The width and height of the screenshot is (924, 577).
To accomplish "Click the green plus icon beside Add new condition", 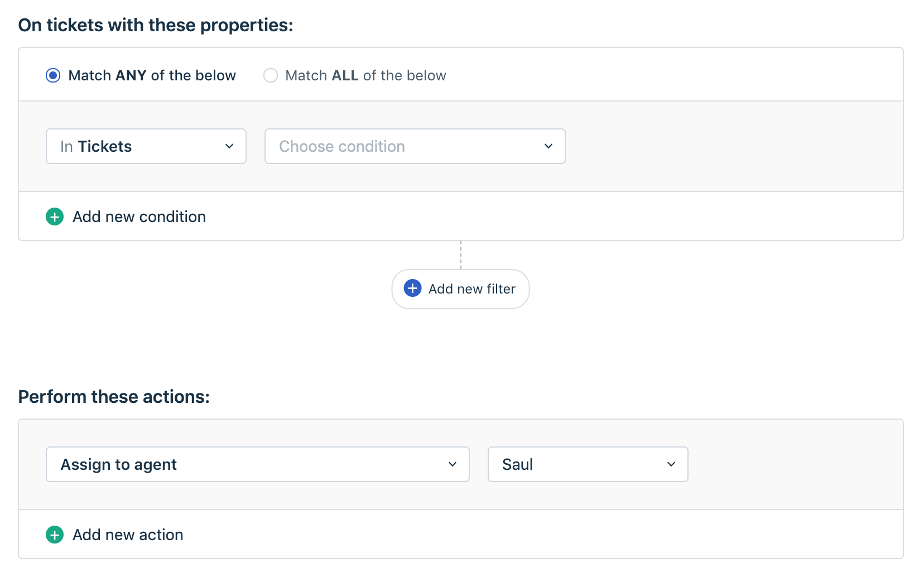I will click(x=55, y=217).
